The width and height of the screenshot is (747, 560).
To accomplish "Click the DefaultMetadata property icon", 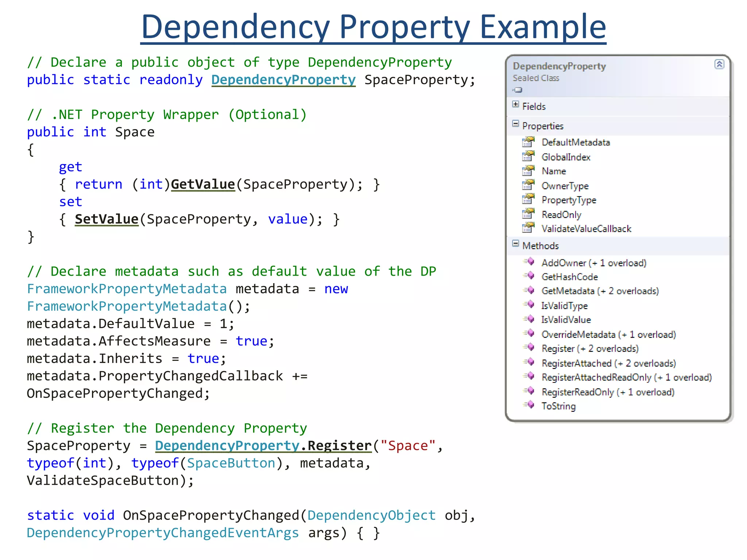I will (x=528, y=142).
